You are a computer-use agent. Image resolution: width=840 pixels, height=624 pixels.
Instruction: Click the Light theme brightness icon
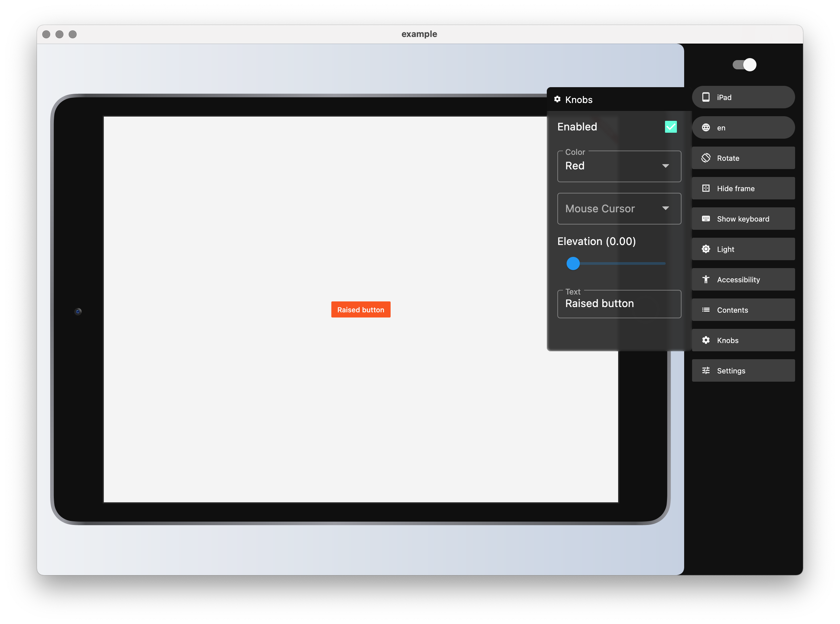click(706, 249)
